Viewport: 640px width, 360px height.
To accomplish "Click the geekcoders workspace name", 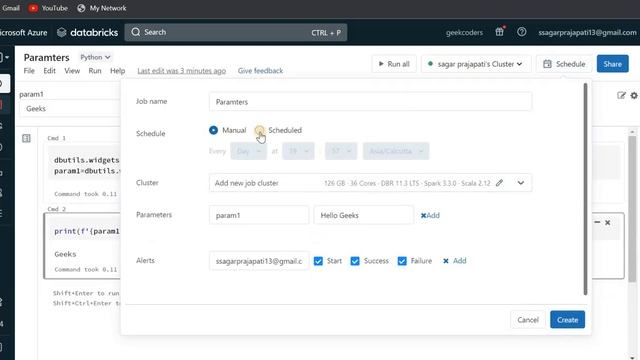I will pos(464,32).
